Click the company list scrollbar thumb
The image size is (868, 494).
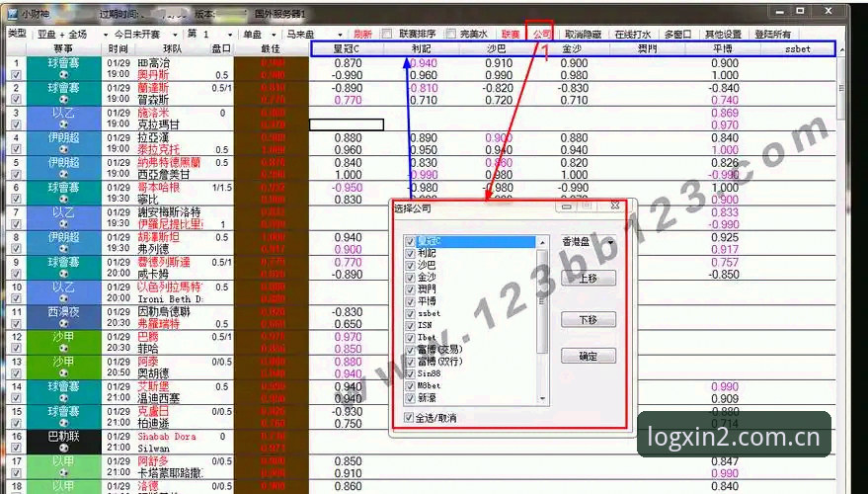(542, 301)
